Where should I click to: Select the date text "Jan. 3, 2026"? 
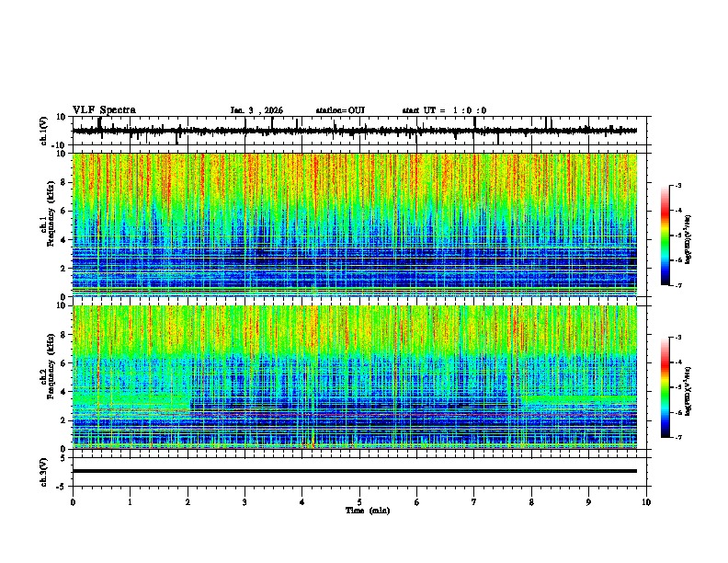pyautogui.click(x=256, y=110)
